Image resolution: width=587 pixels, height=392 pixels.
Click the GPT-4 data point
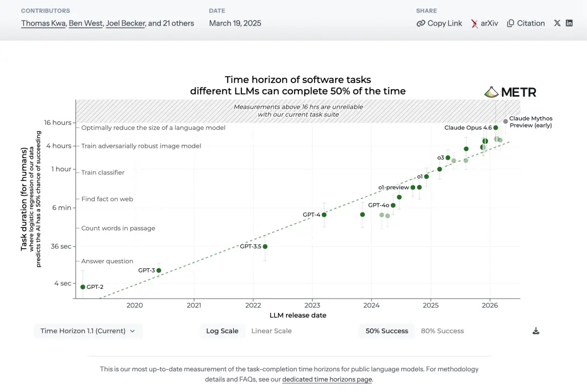point(324,214)
